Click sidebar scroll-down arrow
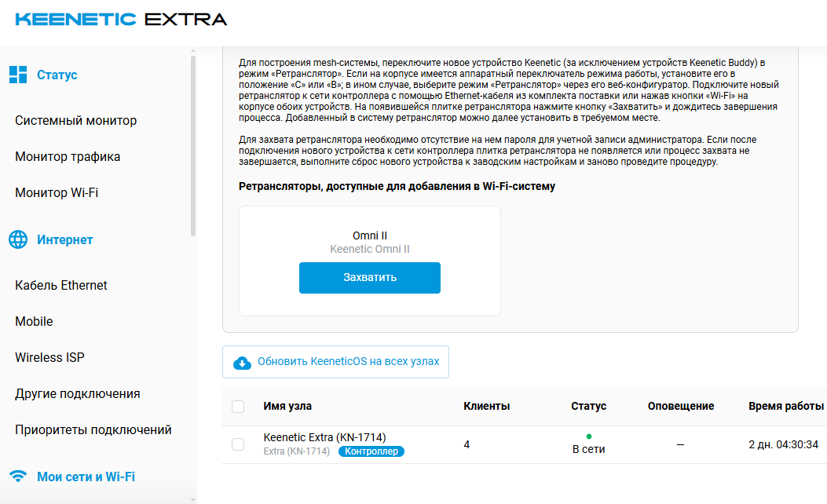 click(193, 499)
